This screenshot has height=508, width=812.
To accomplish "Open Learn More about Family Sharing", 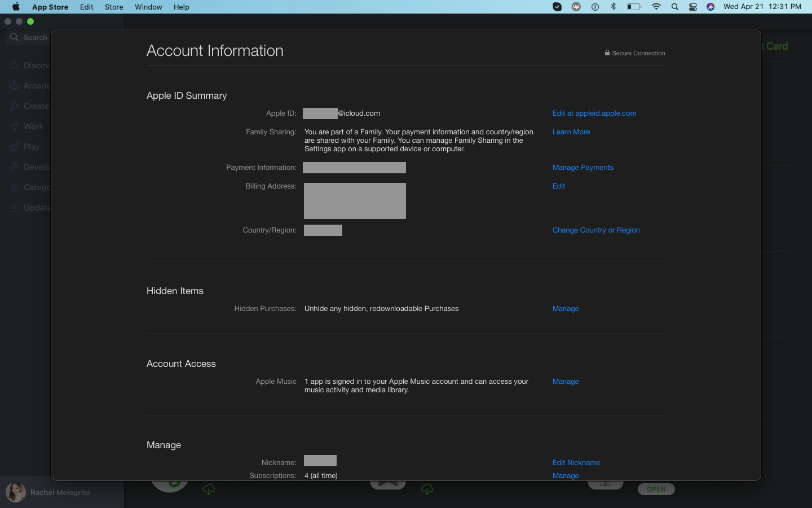I will click(x=571, y=132).
